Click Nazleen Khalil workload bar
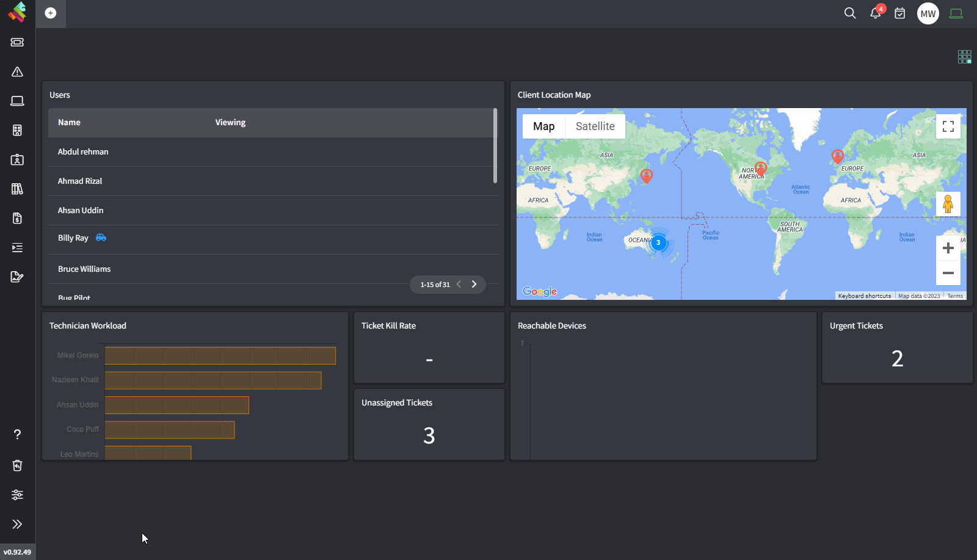This screenshot has height=560, width=977. click(x=213, y=380)
